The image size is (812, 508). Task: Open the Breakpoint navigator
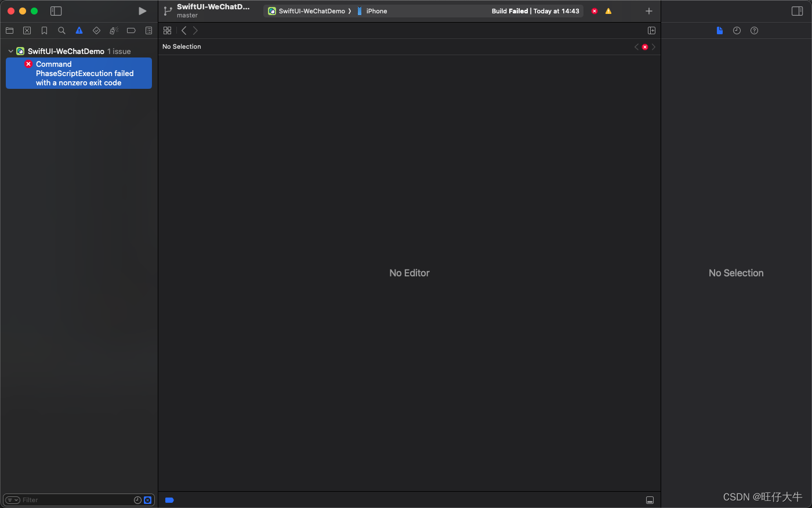131,30
